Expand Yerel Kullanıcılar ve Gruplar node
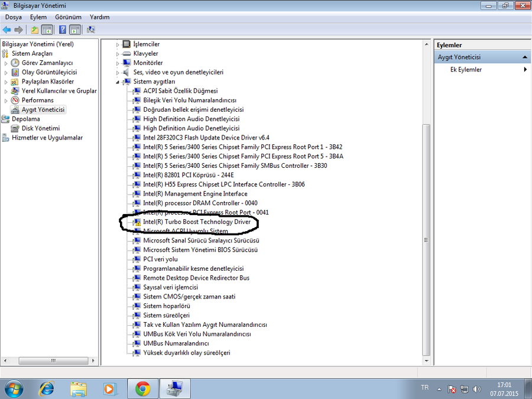The image size is (532, 399). point(6,91)
